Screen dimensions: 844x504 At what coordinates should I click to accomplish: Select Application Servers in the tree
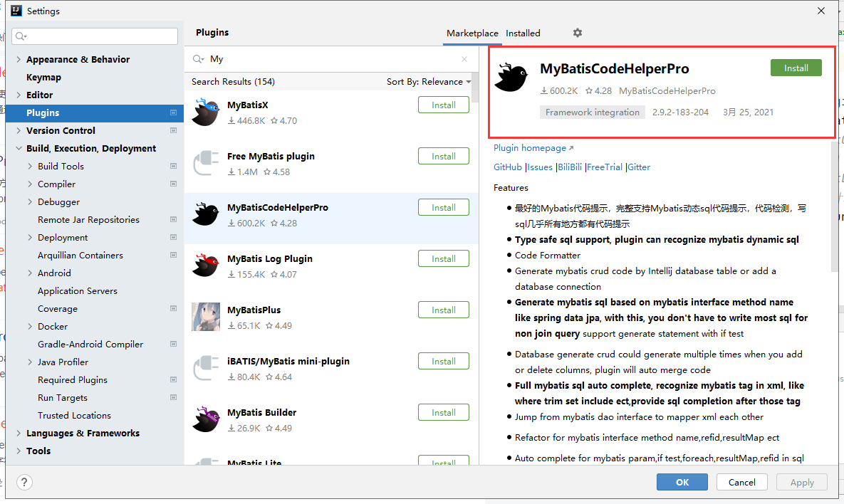[78, 291]
